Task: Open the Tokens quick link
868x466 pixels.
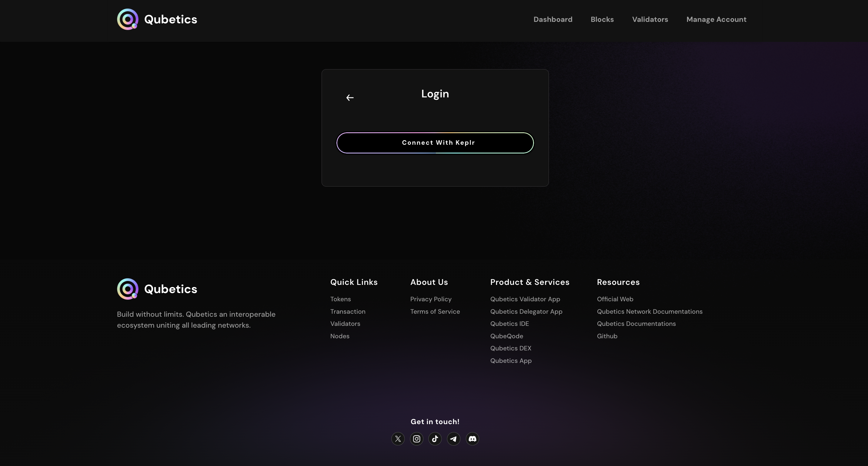Action: pyautogui.click(x=340, y=299)
